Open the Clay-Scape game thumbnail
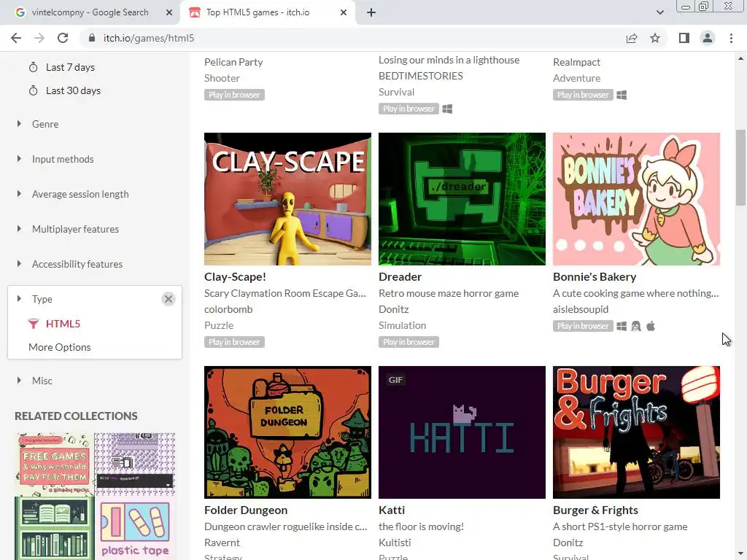The height and width of the screenshot is (560, 747). pyautogui.click(x=287, y=199)
